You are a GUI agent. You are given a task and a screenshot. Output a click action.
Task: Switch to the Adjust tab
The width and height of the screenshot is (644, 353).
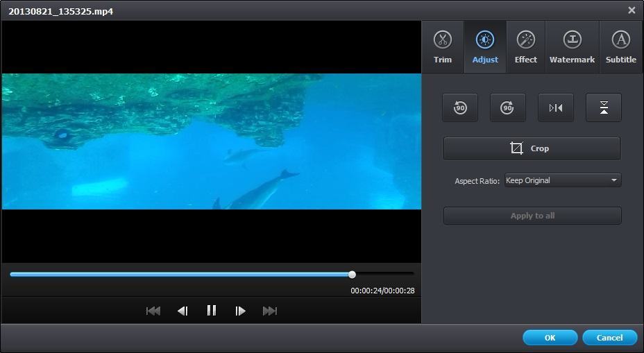(x=485, y=47)
